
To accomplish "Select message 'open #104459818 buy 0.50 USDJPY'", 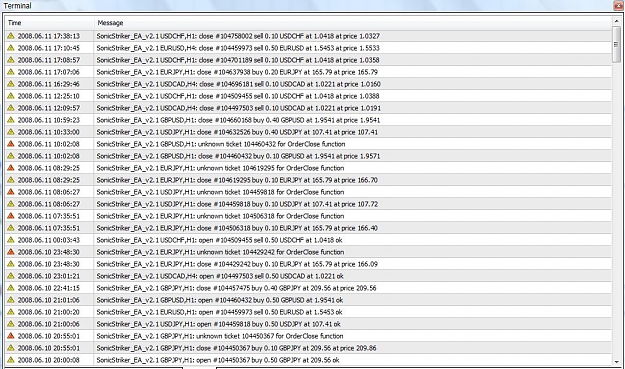I will [x=218, y=324].
